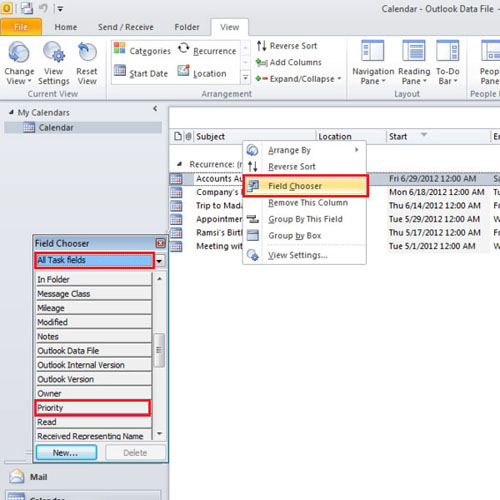
Task: Select the Mileage field
Action: pos(94,308)
